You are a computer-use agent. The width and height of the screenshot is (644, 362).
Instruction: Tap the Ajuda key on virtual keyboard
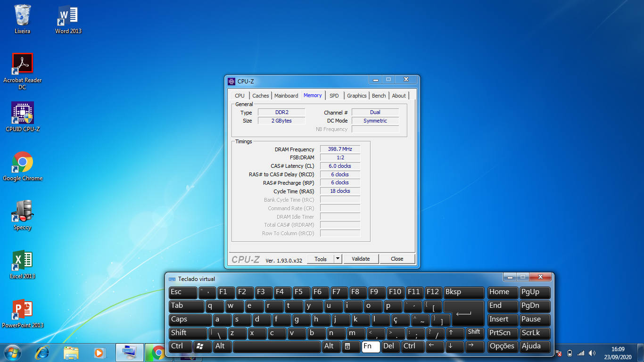[x=535, y=346]
